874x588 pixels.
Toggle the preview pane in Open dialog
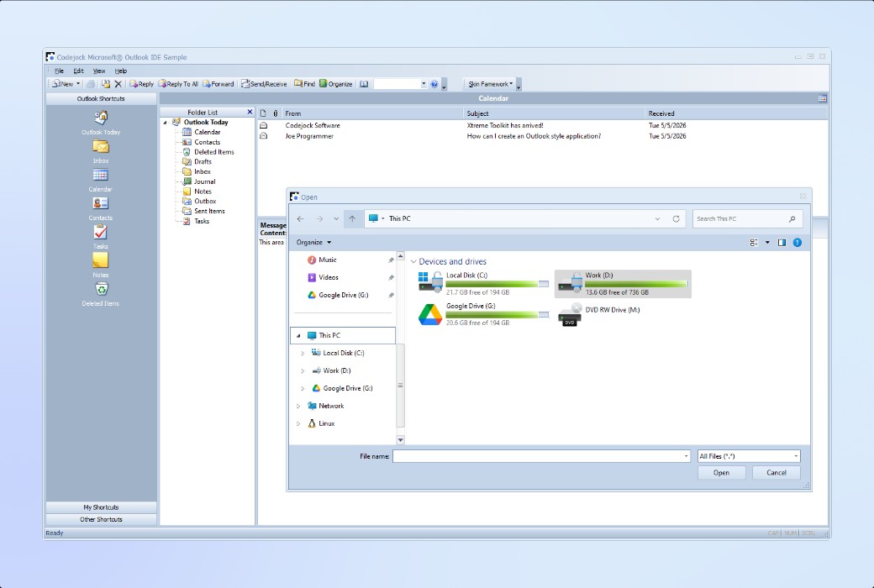pyautogui.click(x=782, y=243)
